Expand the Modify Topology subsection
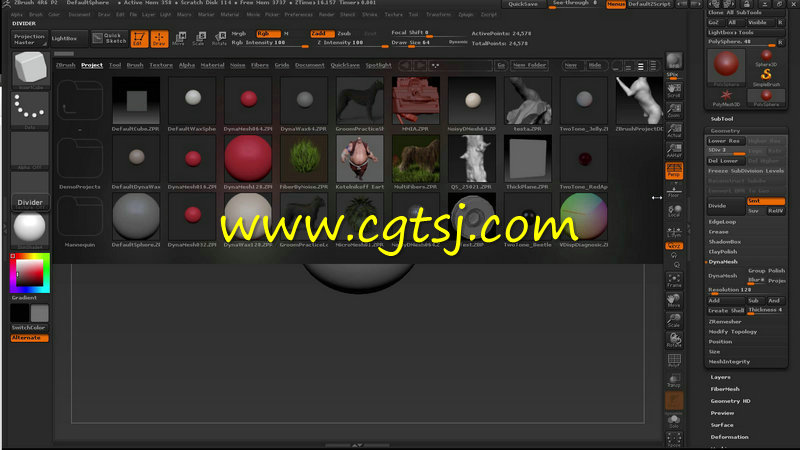This screenshot has height=450, width=800. (733, 332)
